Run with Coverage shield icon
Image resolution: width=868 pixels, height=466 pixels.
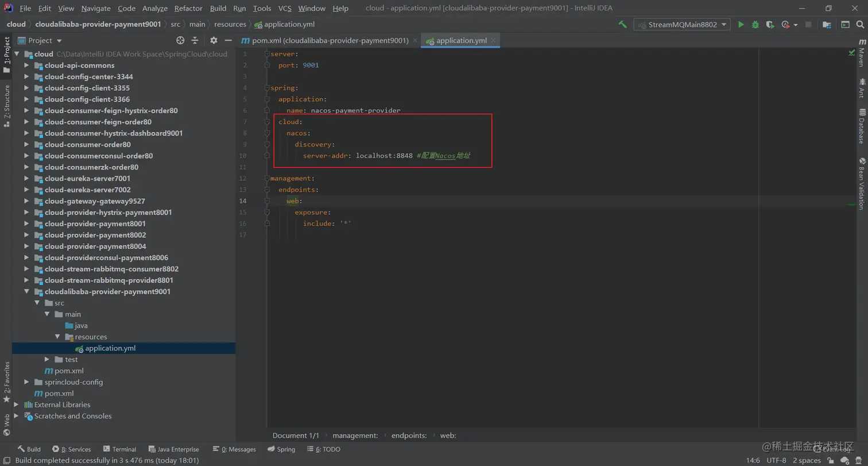click(770, 25)
